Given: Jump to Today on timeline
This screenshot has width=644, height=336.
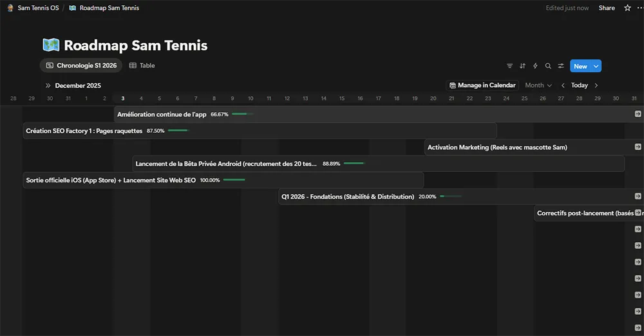Looking at the screenshot, I should tap(579, 85).
